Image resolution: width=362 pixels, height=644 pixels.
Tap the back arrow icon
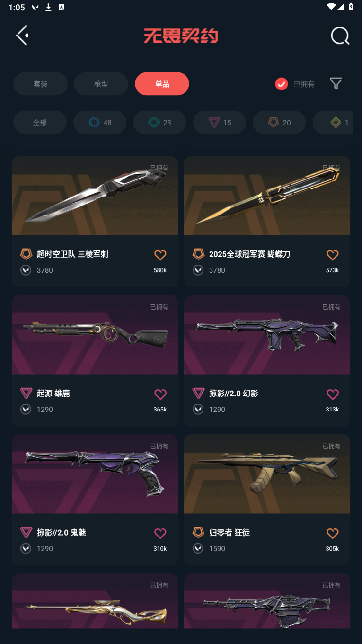pyautogui.click(x=22, y=36)
